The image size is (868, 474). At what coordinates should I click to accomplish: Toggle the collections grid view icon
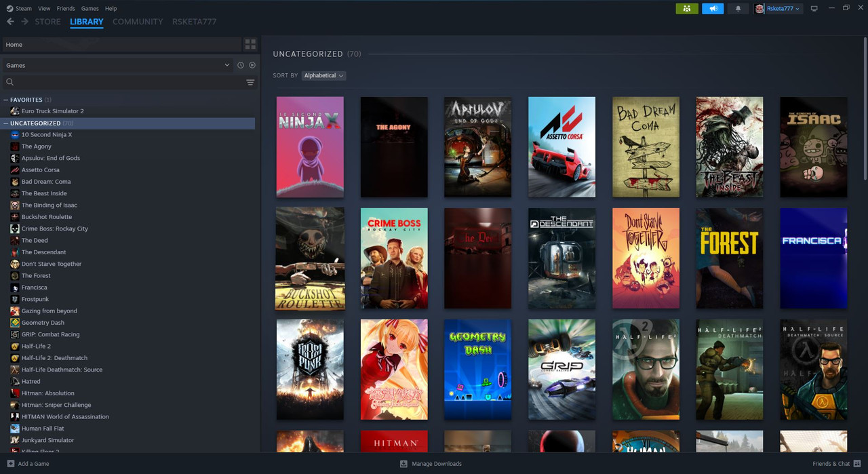click(x=250, y=45)
